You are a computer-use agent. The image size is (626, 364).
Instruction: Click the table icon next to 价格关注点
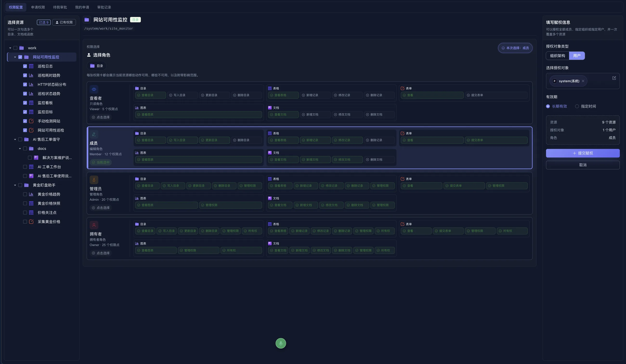coord(31,212)
